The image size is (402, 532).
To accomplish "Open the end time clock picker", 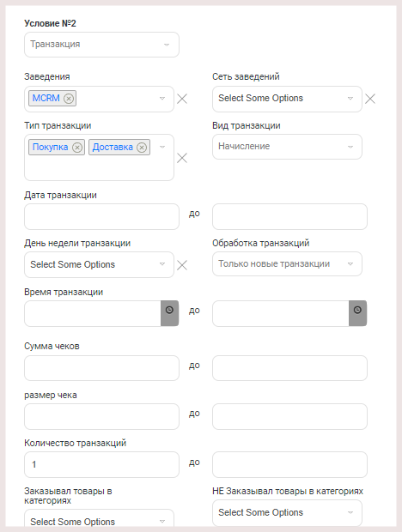I will [357, 313].
